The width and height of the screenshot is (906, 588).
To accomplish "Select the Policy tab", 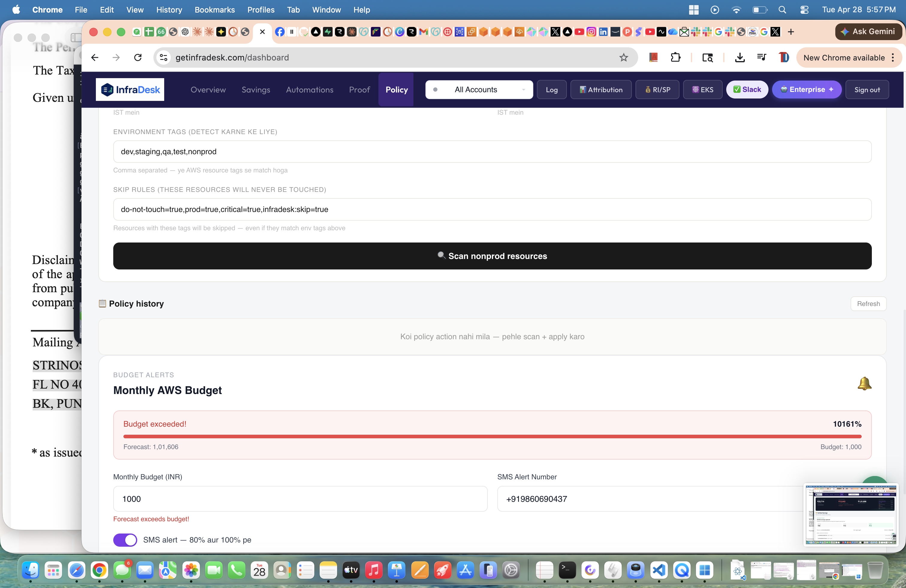I will pyautogui.click(x=396, y=90).
